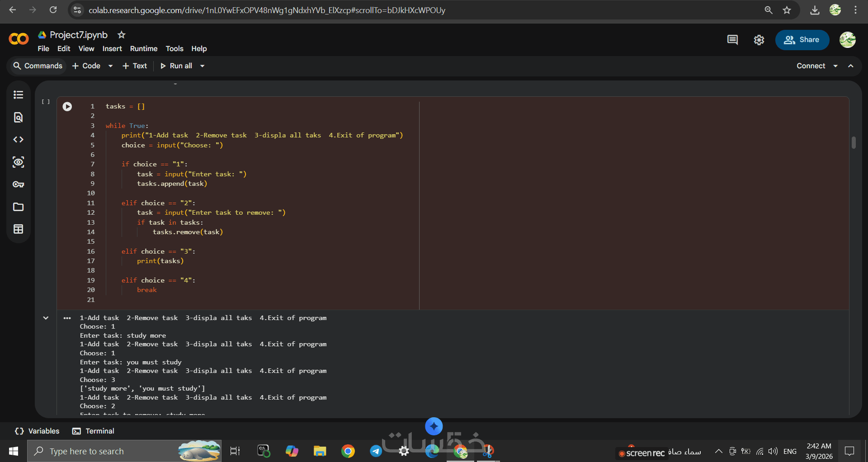Connect to a runtime
Screen dimensions: 868x462
pyautogui.click(x=811, y=66)
